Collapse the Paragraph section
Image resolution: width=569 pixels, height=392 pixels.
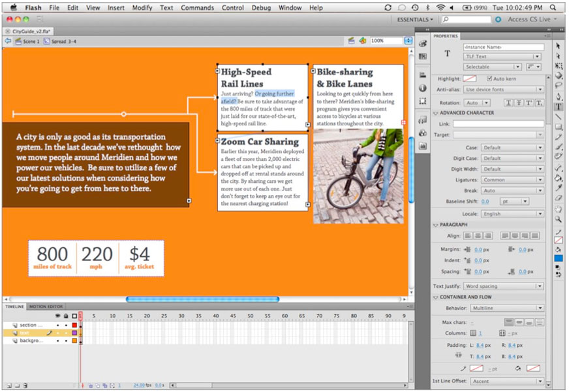[435, 225]
